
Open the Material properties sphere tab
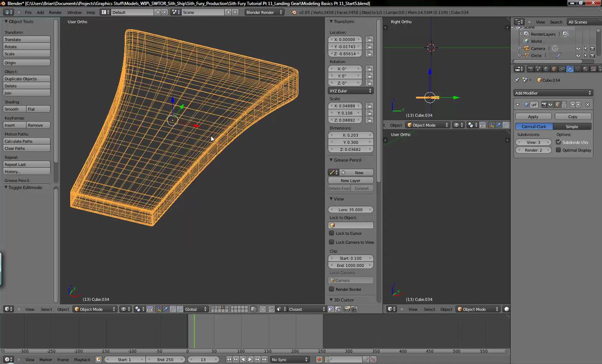click(x=585, y=69)
